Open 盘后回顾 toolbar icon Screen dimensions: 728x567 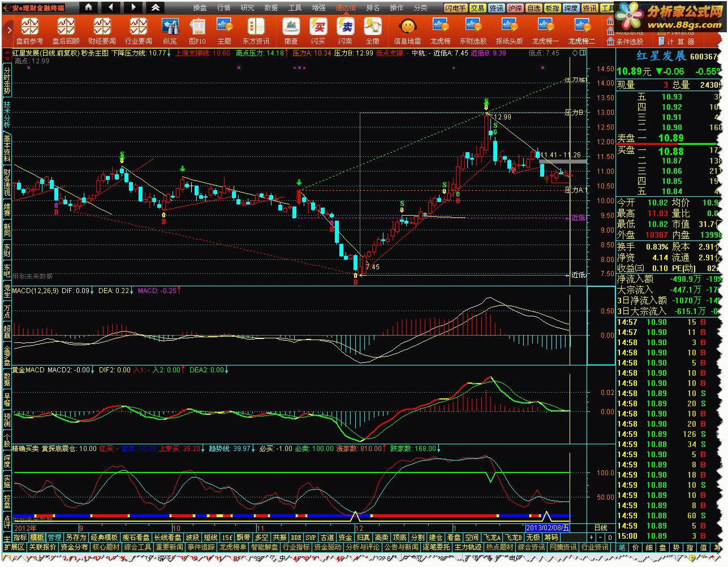66,31
